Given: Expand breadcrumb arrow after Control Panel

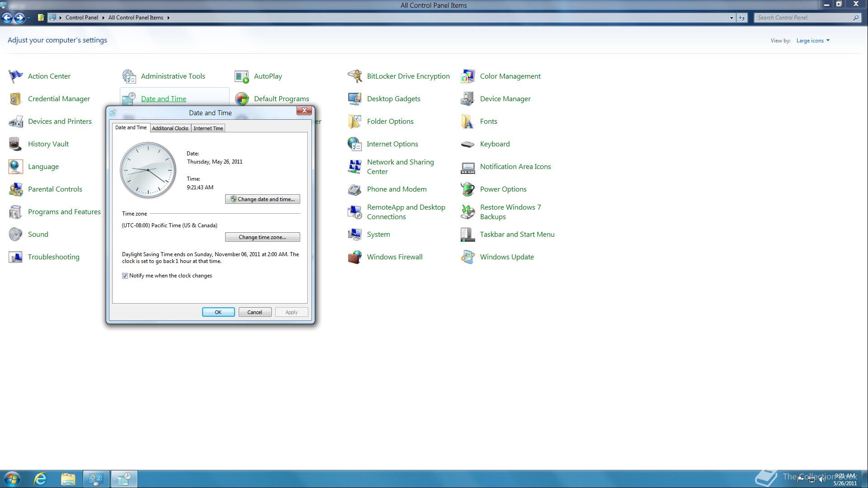Looking at the screenshot, I should (x=103, y=18).
